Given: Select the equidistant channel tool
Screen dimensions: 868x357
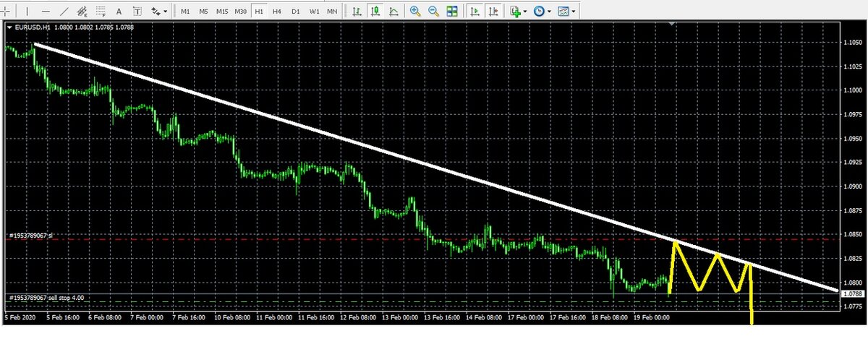Looking at the screenshot, I should tap(82, 12).
